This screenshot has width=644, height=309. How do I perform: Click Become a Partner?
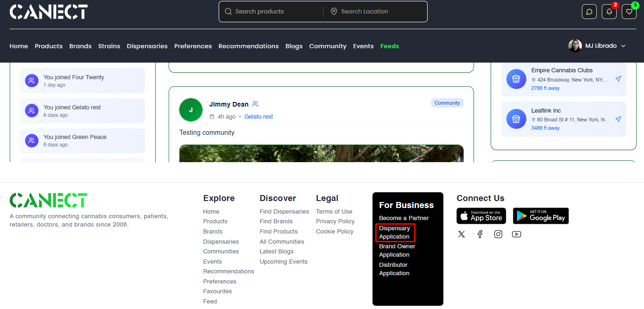pos(404,218)
